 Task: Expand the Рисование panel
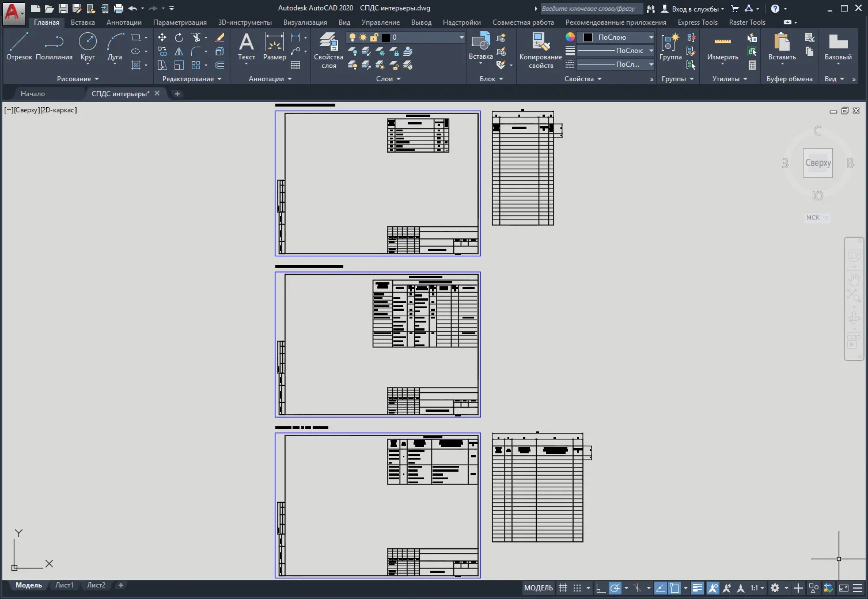tap(78, 79)
